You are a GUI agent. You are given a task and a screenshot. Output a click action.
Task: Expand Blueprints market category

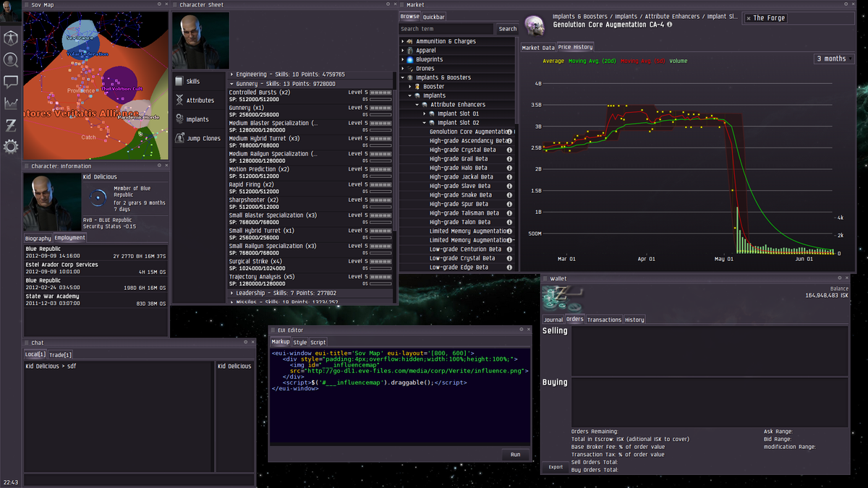pos(403,59)
